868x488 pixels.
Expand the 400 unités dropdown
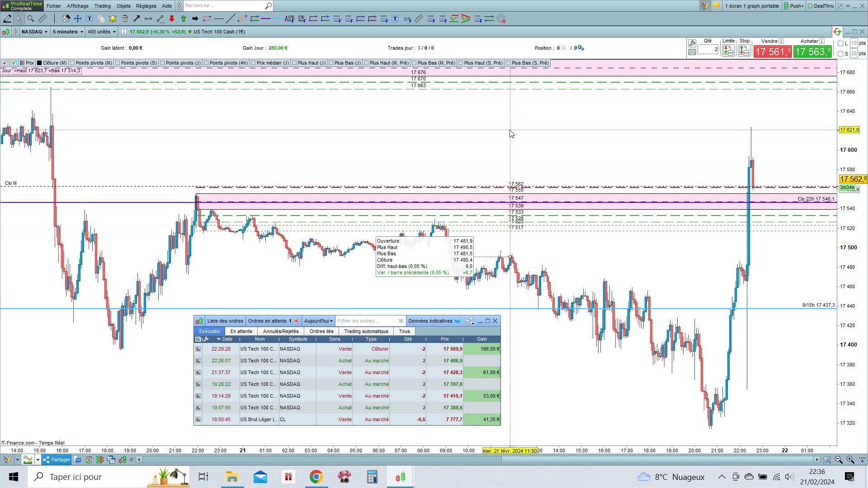tap(101, 32)
